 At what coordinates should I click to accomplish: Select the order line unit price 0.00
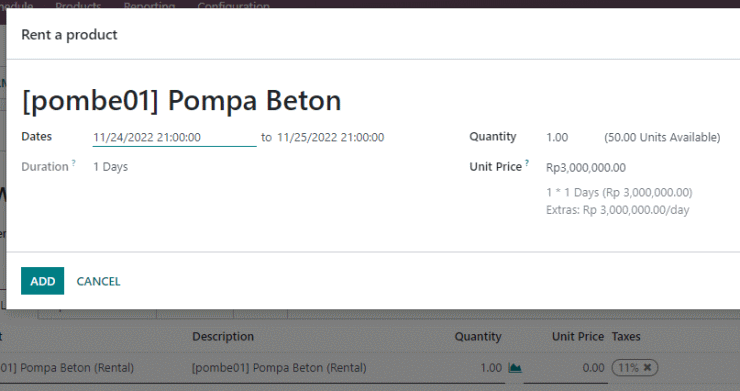tap(593, 367)
